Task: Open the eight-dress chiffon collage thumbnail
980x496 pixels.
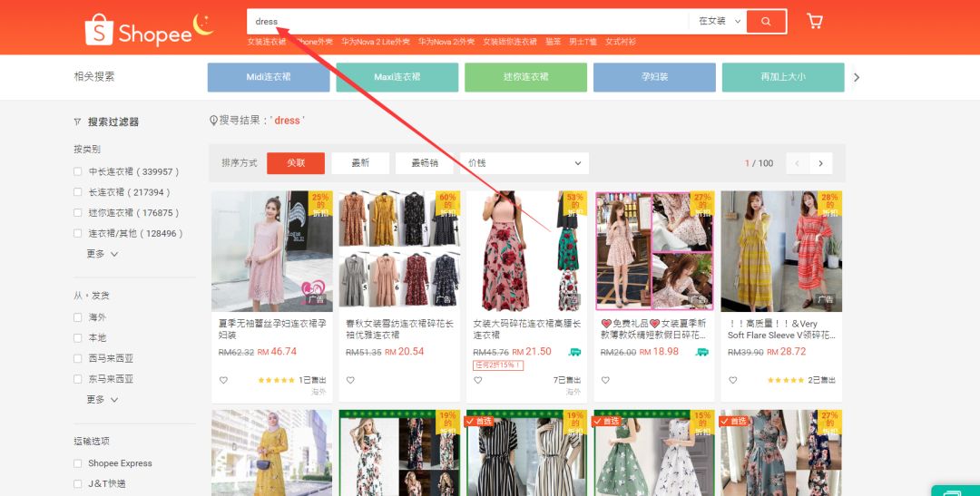Action: tap(399, 251)
